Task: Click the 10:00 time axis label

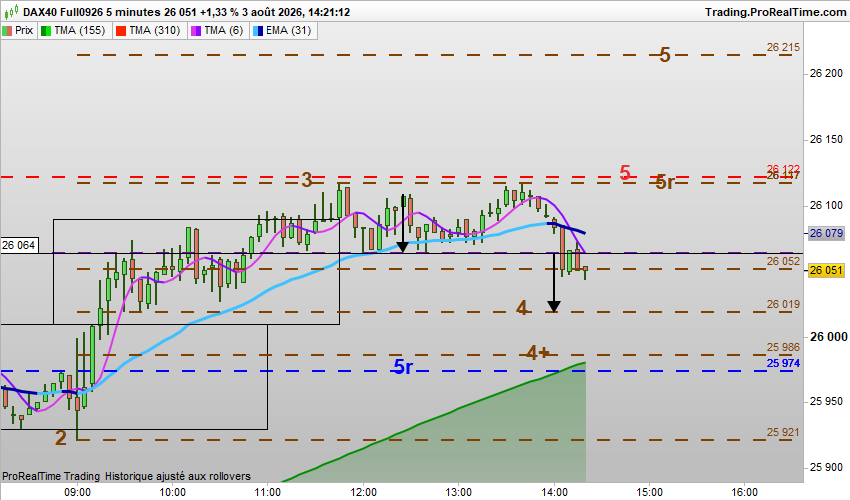Action: coord(172,492)
